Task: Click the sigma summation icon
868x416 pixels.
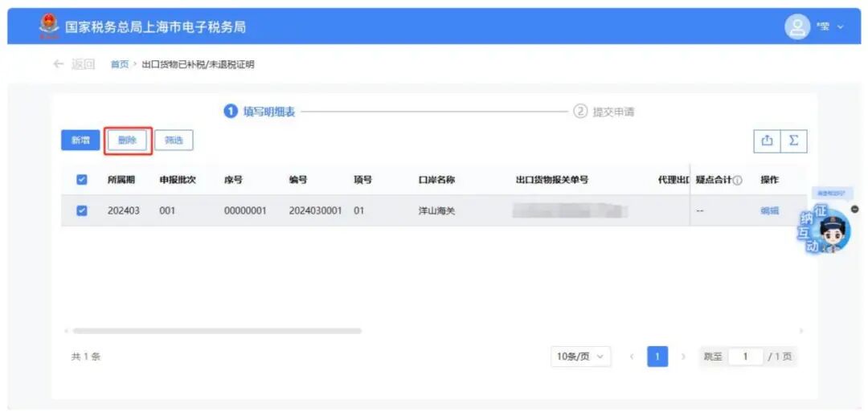Action: coord(794,141)
